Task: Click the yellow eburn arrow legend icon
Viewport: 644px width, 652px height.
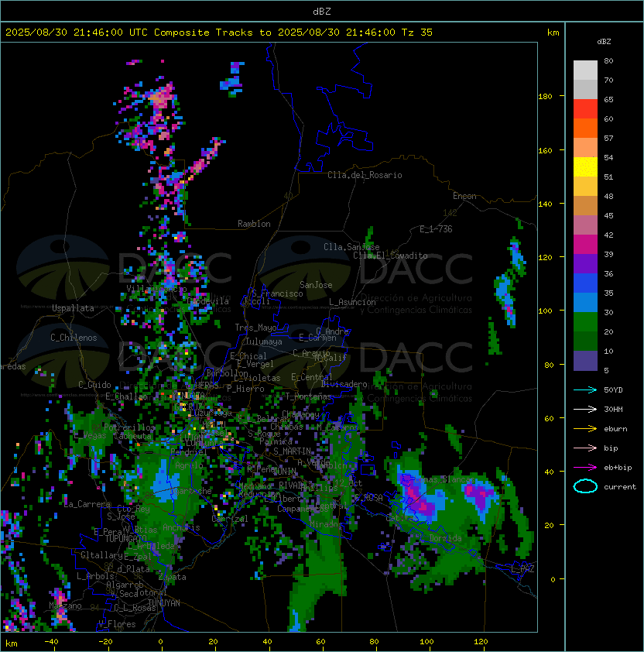Action: coord(585,429)
